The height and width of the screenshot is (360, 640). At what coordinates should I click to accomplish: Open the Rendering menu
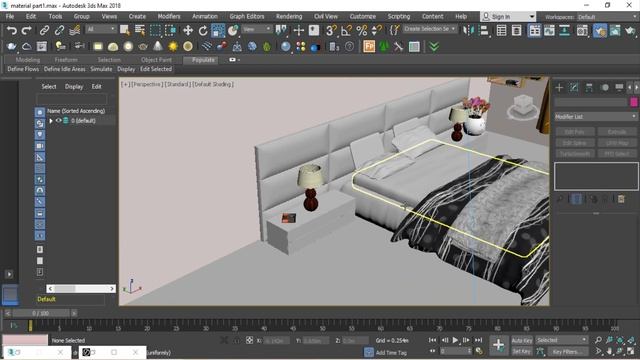pos(289,16)
